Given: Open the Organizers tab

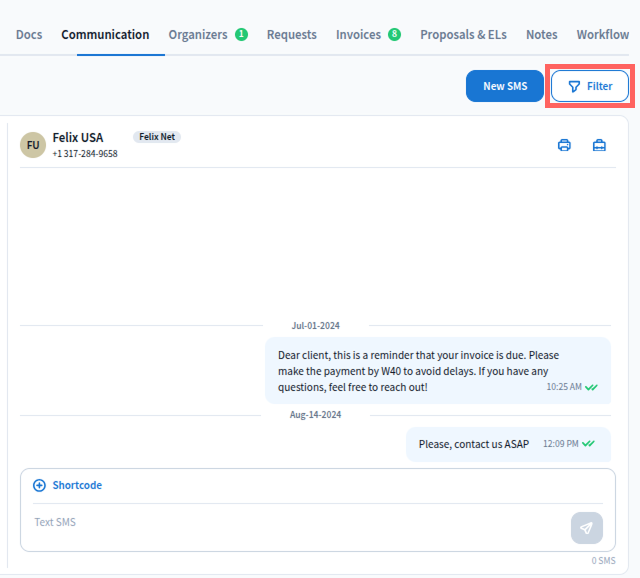Looking at the screenshot, I should [x=198, y=34].
